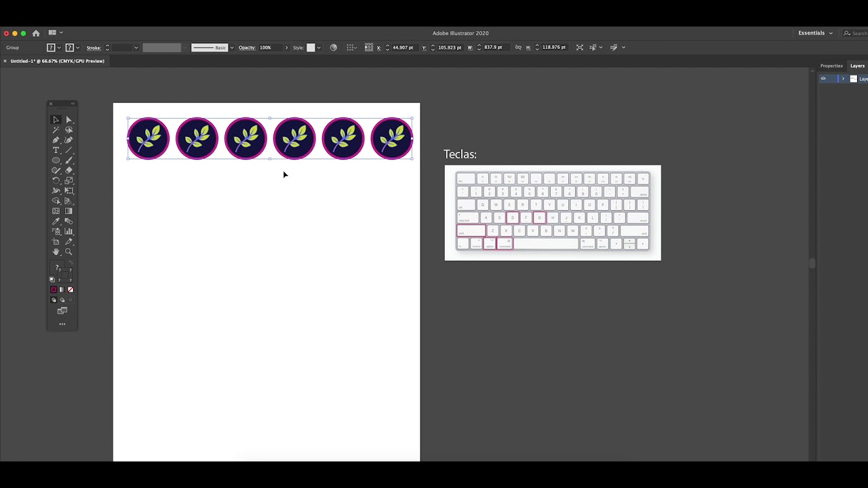Select the Type tool
This screenshot has height=488, width=868.
56,150
